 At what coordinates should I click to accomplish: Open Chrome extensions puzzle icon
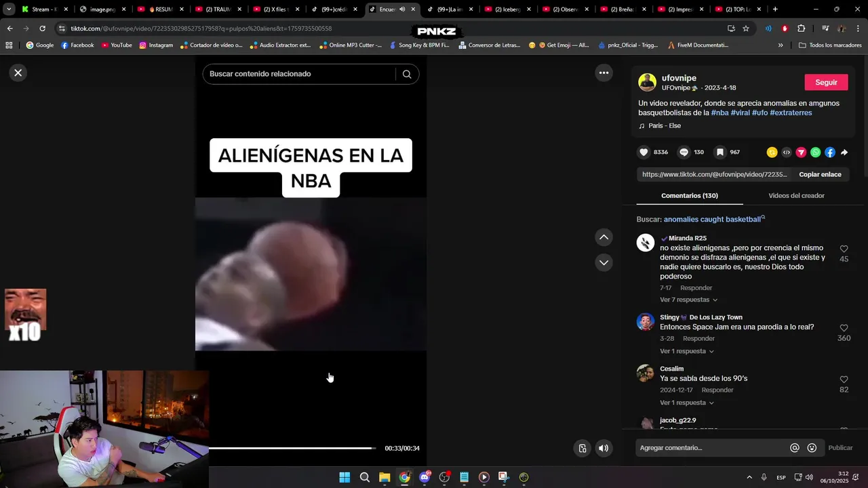pyautogui.click(x=801, y=28)
